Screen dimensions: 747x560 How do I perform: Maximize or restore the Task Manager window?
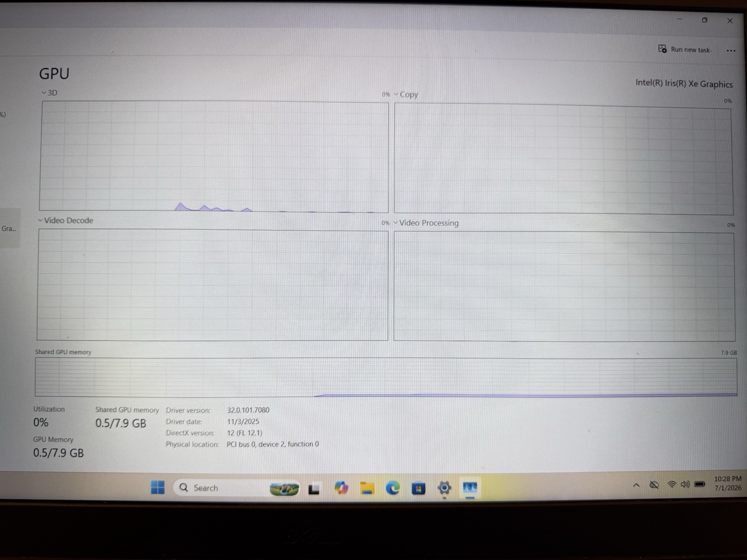(705, 20)
